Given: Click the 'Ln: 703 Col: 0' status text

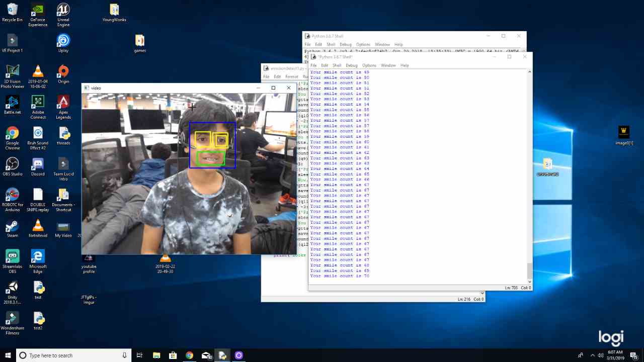Looking at the screenshot, I should 518,288.
